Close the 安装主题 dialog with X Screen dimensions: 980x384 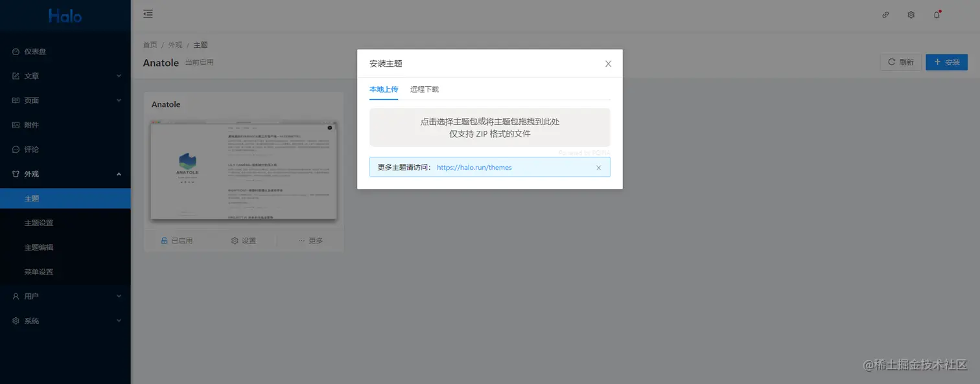[x=608, y=63]
